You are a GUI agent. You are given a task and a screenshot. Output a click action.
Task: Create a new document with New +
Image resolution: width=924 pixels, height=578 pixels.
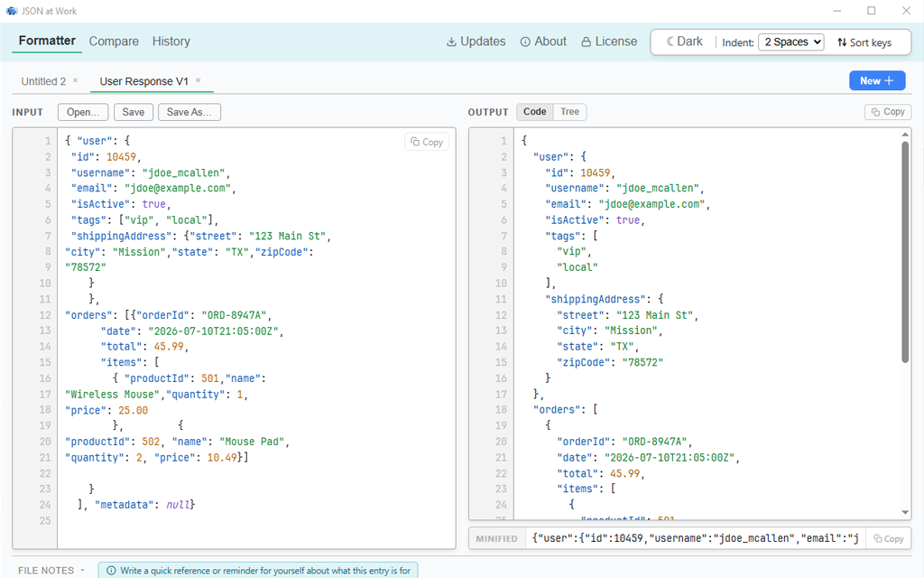877,80
